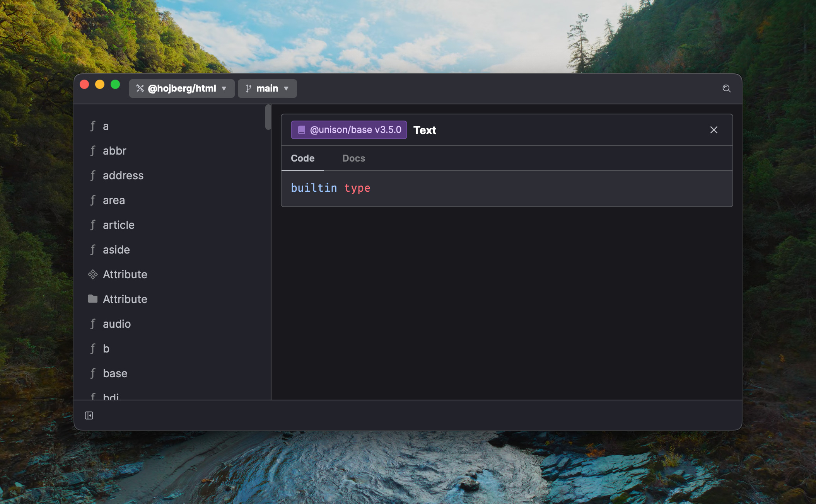
Task: Click the project icon beside @hojberg/html
Action: pos(140,89)
